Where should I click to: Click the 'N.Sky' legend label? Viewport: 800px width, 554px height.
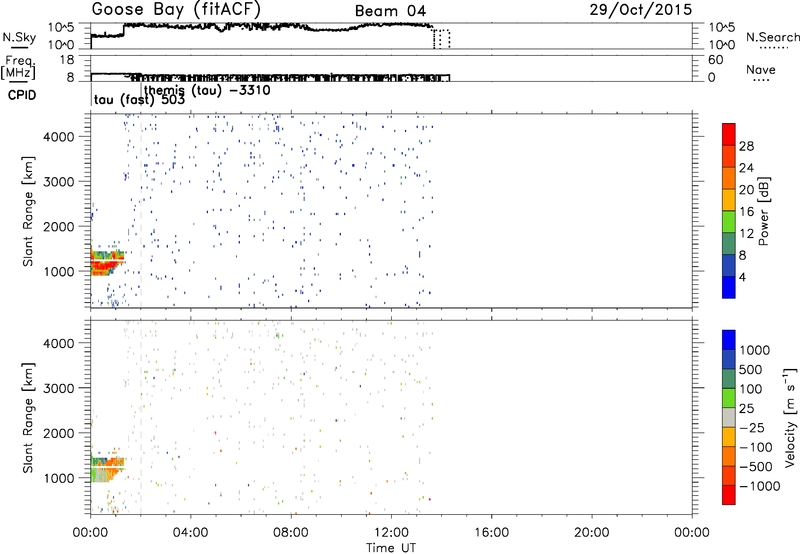[19, 37]
